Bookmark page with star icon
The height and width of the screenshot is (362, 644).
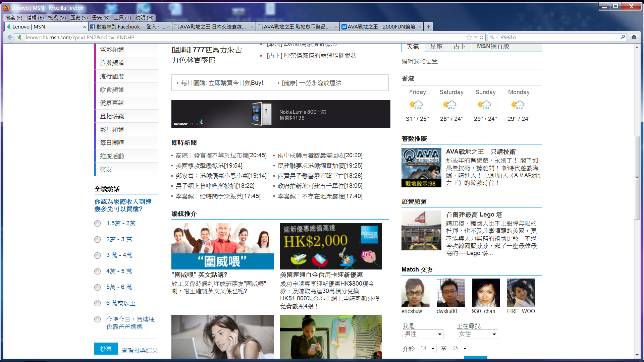tap(469, 37)
